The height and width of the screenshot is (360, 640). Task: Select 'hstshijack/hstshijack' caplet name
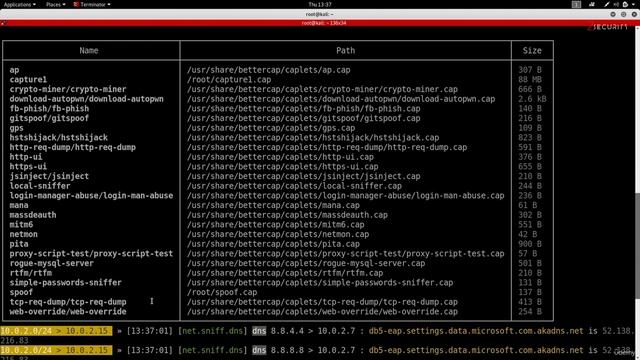point(58,138)
